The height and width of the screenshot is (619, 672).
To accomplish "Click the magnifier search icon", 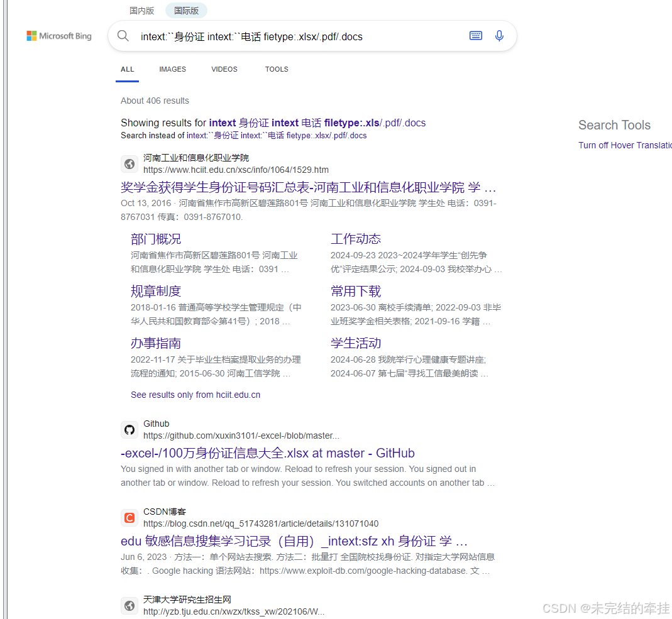I will (x=123, y=36).
